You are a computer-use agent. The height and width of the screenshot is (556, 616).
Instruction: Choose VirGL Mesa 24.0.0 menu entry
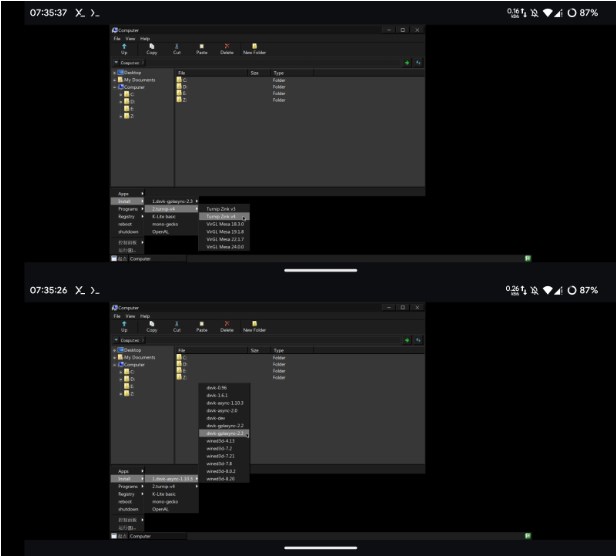(x=225, y=247)
